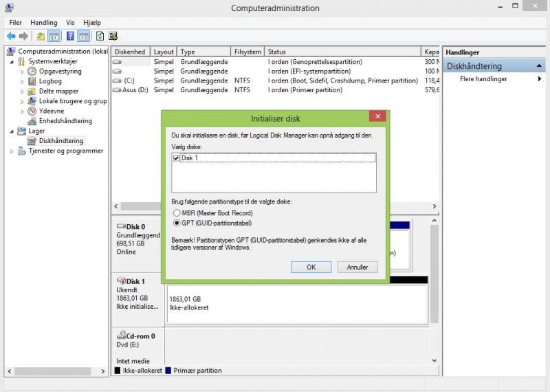550x392 pixels.
Task: Collapse the Systemværktøjer tree node
Action: (12, 61)
